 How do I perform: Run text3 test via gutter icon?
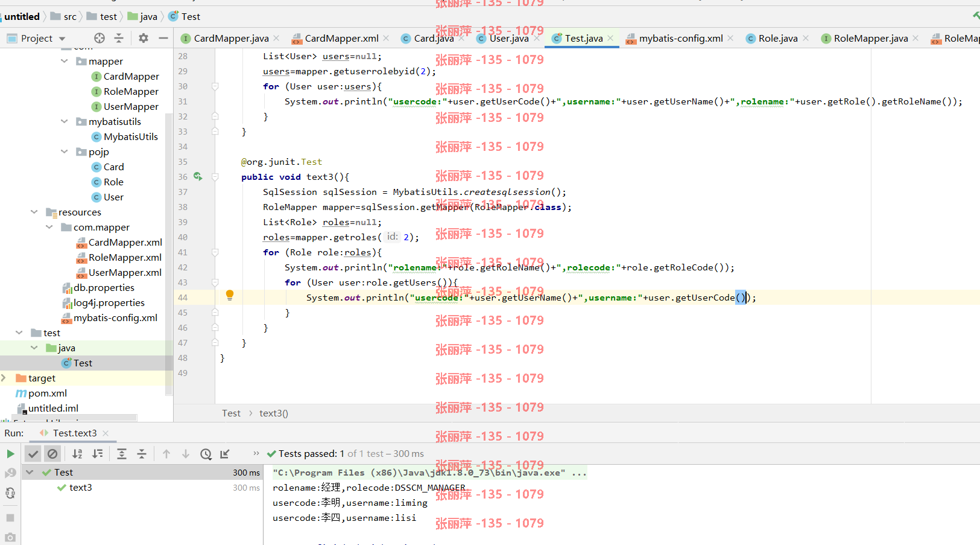click(198, 177)
